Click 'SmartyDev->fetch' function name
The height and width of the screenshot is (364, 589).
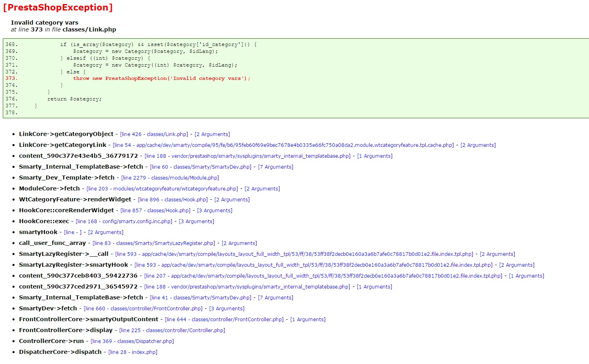(48, 308)
